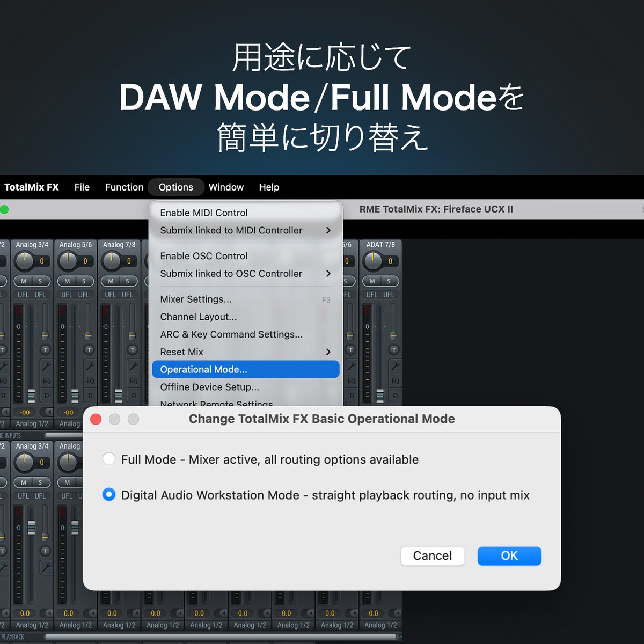This screenshot has height=644, width=644.
Task: Open Dynamics D panel on Analog 5/6
Action: click(90, 396)
